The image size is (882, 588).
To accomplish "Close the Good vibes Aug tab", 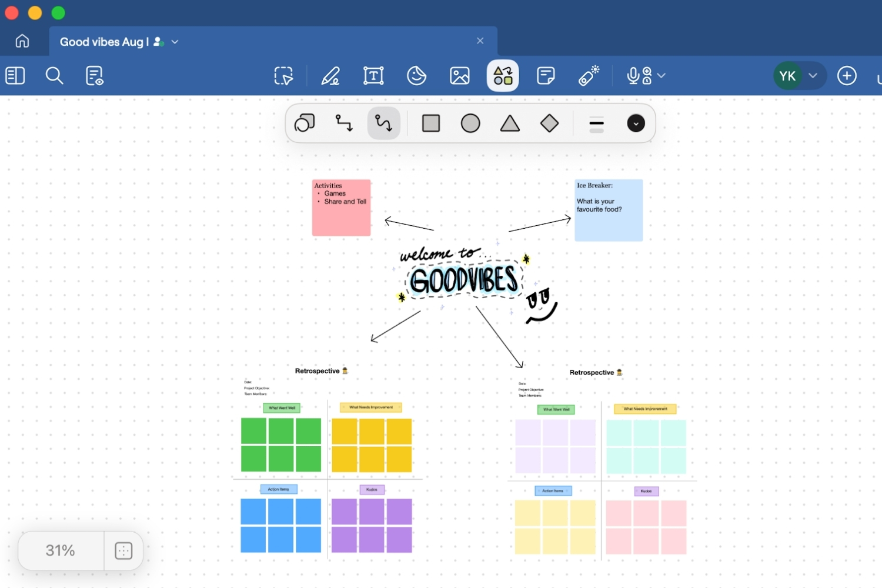I will [480, 41].
